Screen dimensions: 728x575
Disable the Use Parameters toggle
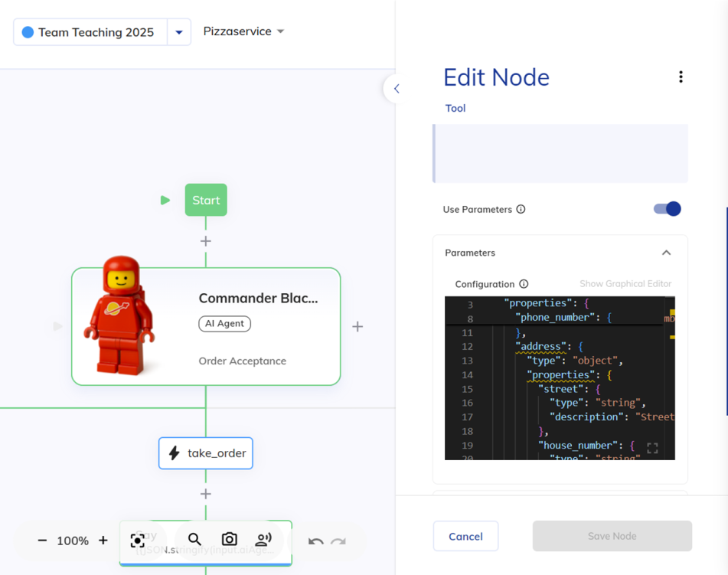[667, 209]
